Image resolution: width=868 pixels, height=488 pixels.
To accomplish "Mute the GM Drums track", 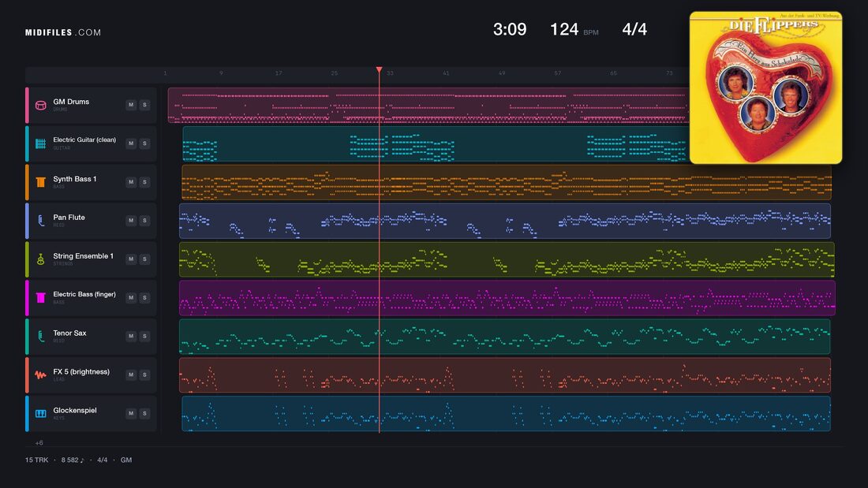I will (x=131, y=105).
